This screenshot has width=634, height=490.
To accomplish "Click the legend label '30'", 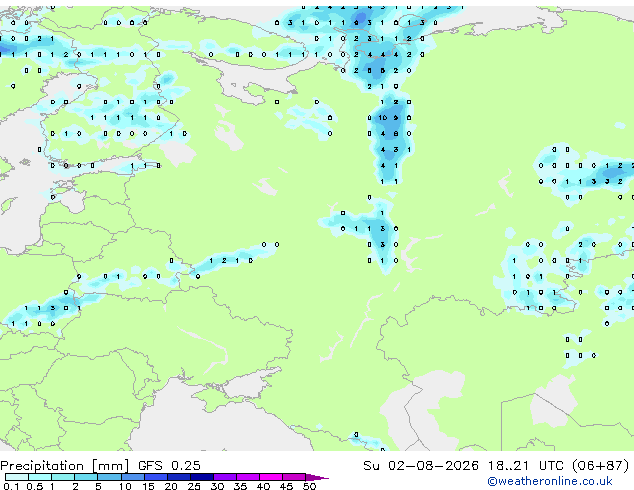I will click(217, 486).
